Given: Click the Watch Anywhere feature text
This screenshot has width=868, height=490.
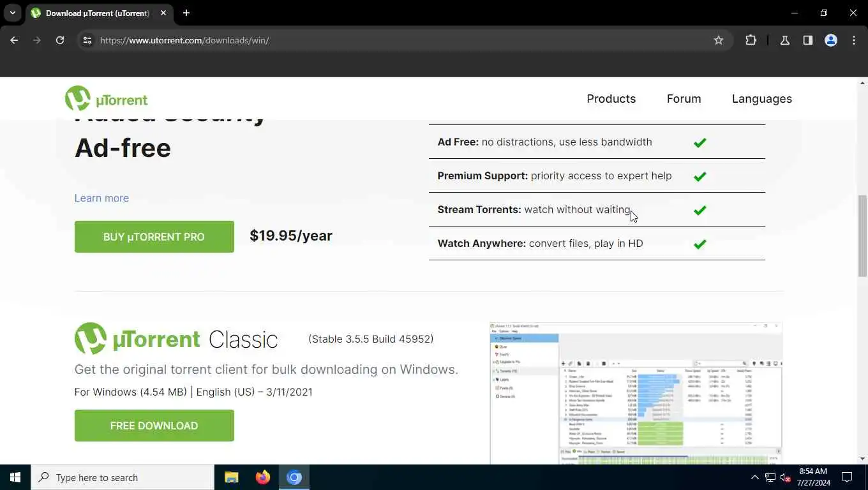Looking at the screenshot, I should click(x=540, y=243).
